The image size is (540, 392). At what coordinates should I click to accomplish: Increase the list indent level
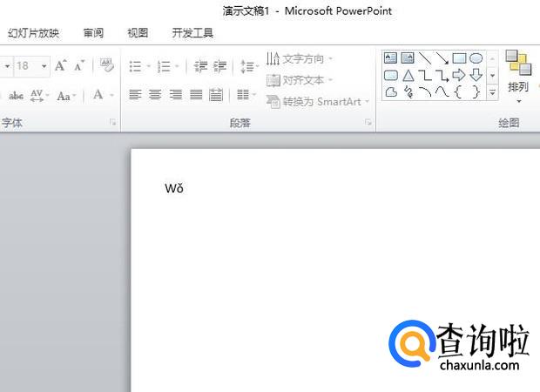click(x=220, y=66)
